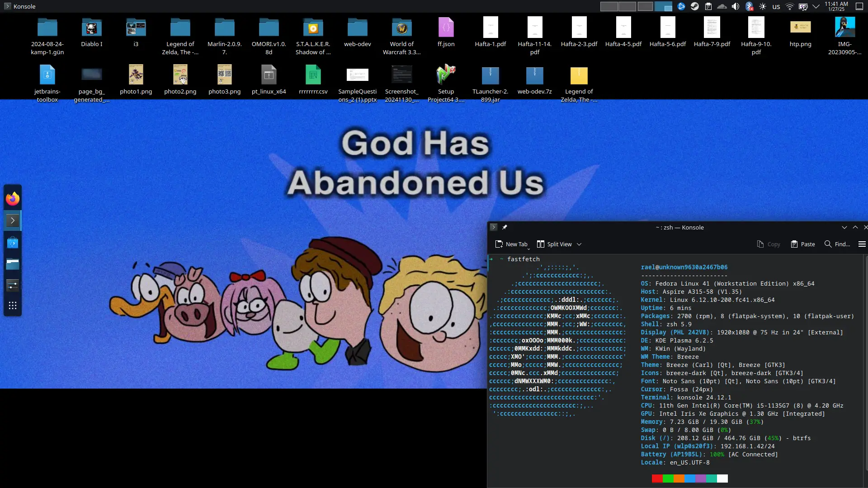This screenshot has width=868, height=488.
Task: Select web-odev.7z archive on desktop
Action: (x=535, y=80)
